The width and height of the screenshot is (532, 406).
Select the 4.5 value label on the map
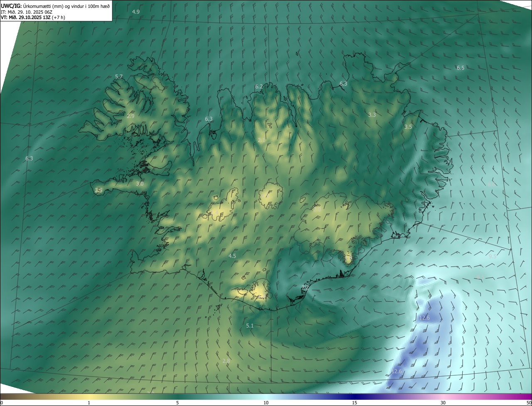(x=232, y=256)
